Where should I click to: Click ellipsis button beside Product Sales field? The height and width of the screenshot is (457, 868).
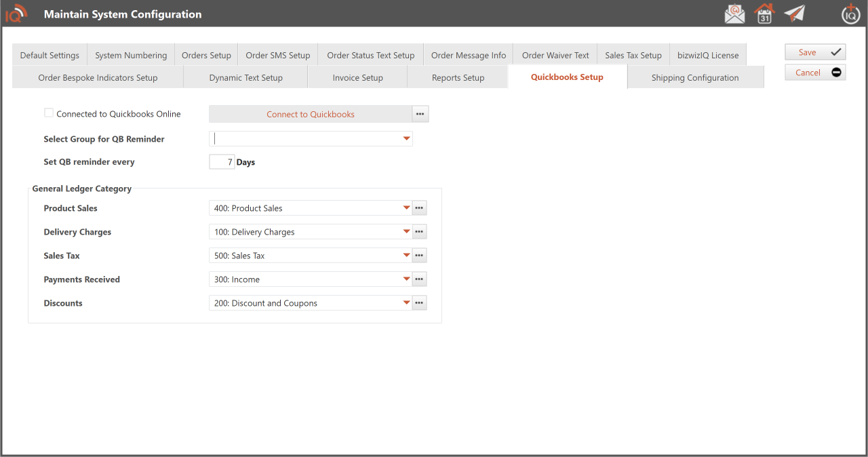pos(420,208)
